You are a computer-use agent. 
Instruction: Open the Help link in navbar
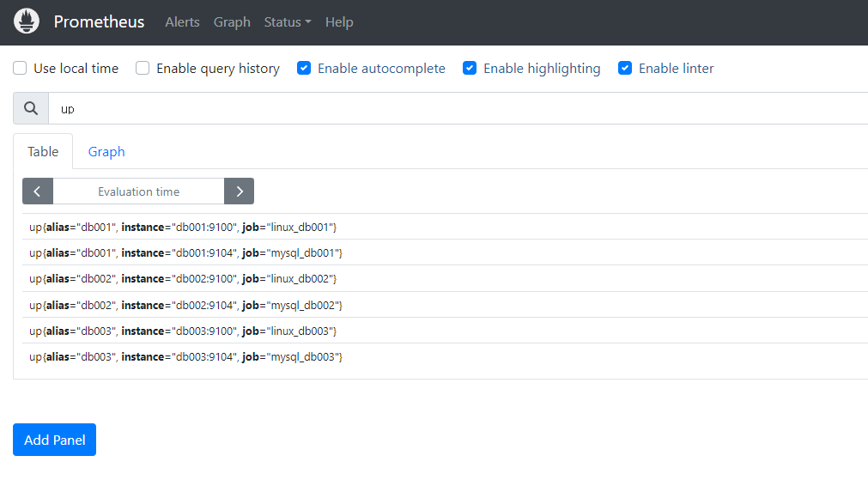(x=339, y=22)
